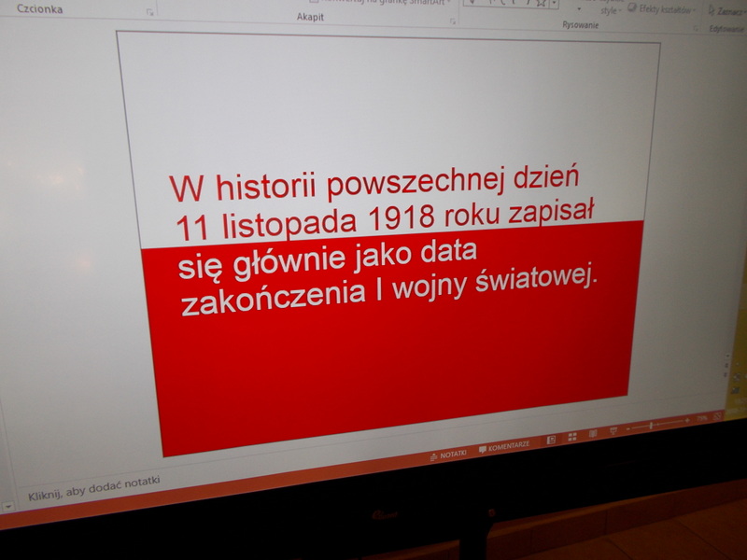The height and width of the screenshot is (560, 747).
Task: Switch to Normal view in status bar
Action: 551,438
